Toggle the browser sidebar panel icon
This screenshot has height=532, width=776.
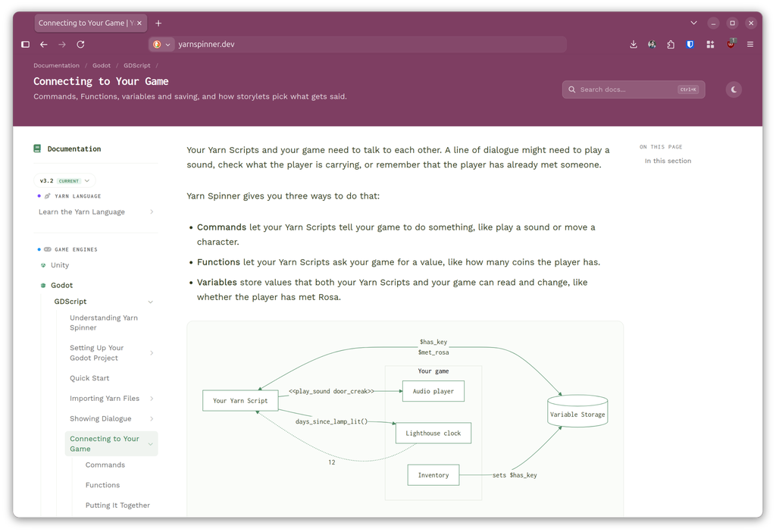coord(25,45)
